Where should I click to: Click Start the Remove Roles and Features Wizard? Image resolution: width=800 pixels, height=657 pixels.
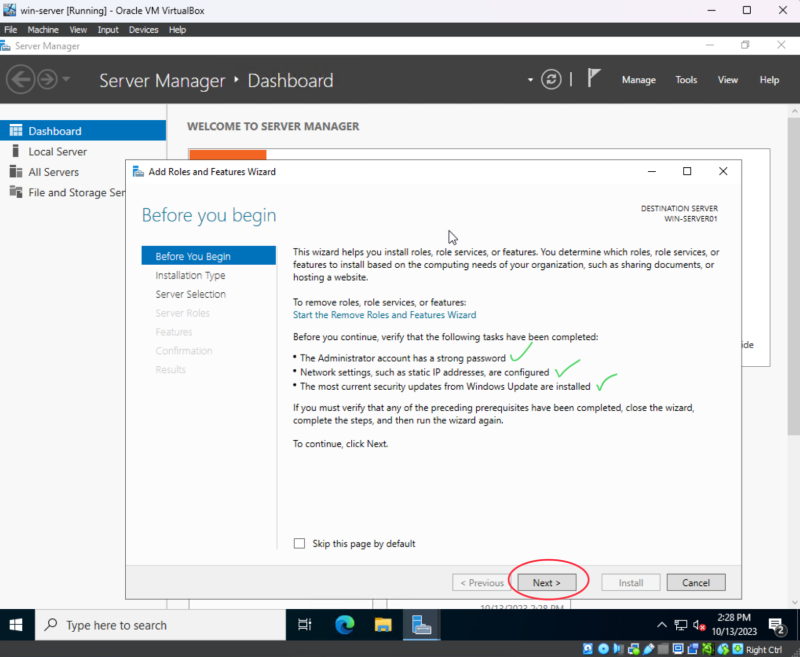tap(384, 315)
